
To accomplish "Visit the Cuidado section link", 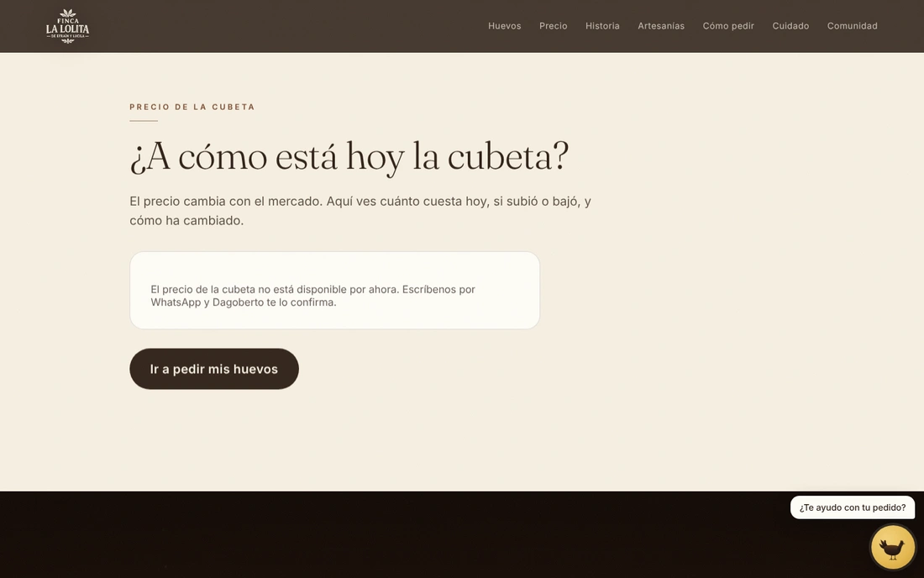I will tap(790, 26).
